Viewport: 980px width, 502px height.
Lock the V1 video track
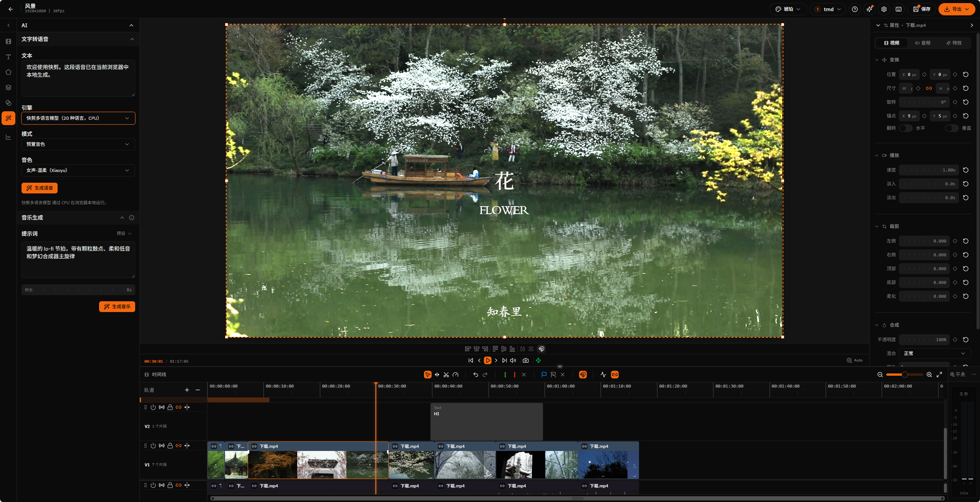pyautogui.click(x=170, y=446)
